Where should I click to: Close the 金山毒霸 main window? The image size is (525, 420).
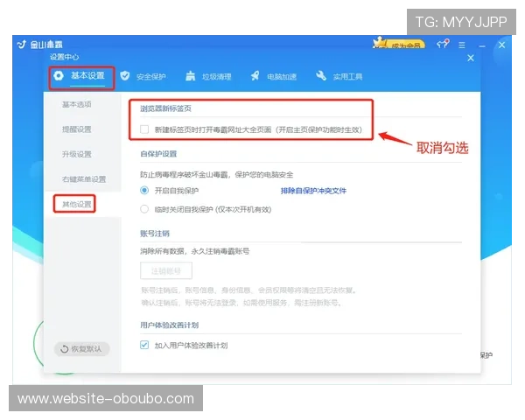[501, 45]
